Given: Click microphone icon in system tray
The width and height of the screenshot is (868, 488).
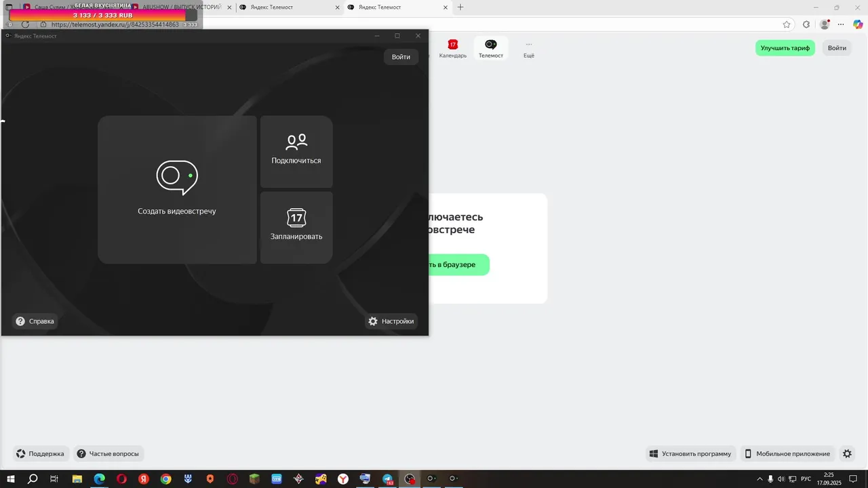Looking at the screenshot, I should [770, 479].
